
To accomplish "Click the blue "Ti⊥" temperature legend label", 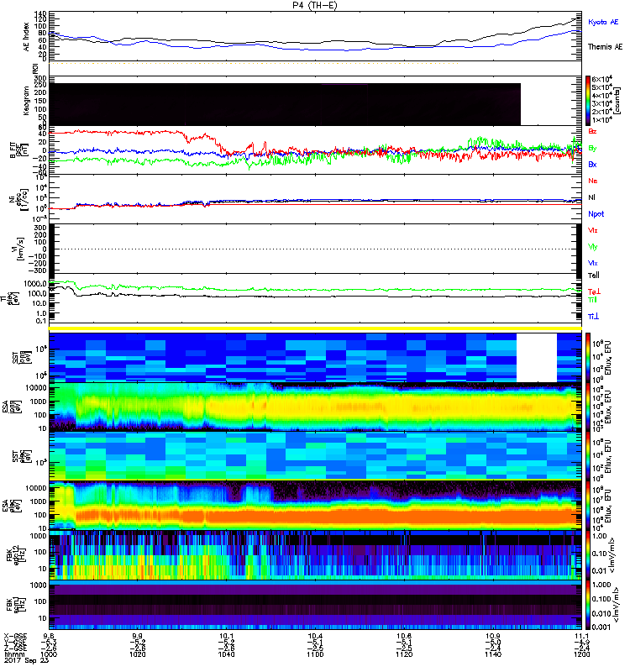I will (x=593, y=317).
